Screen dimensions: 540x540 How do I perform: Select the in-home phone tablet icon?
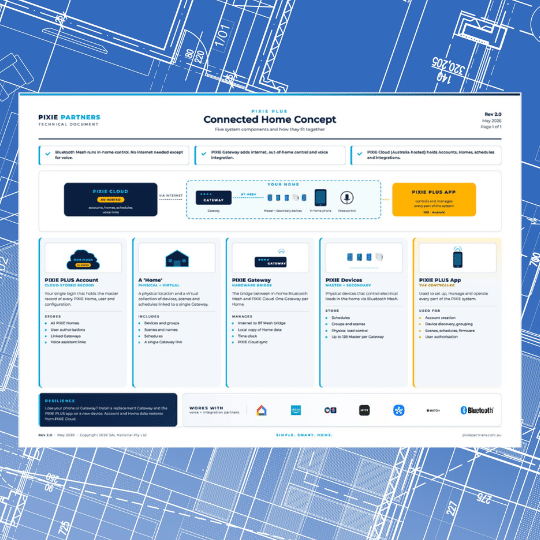(x=320, y=198)
